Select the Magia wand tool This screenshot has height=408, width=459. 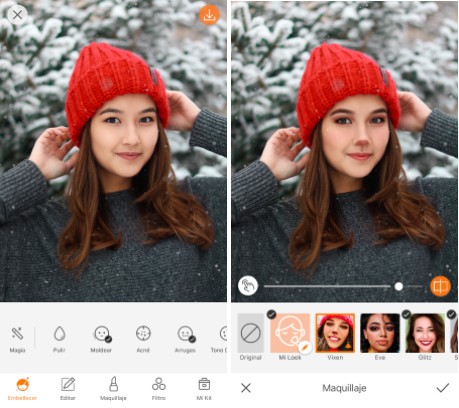tap(17, 339)
